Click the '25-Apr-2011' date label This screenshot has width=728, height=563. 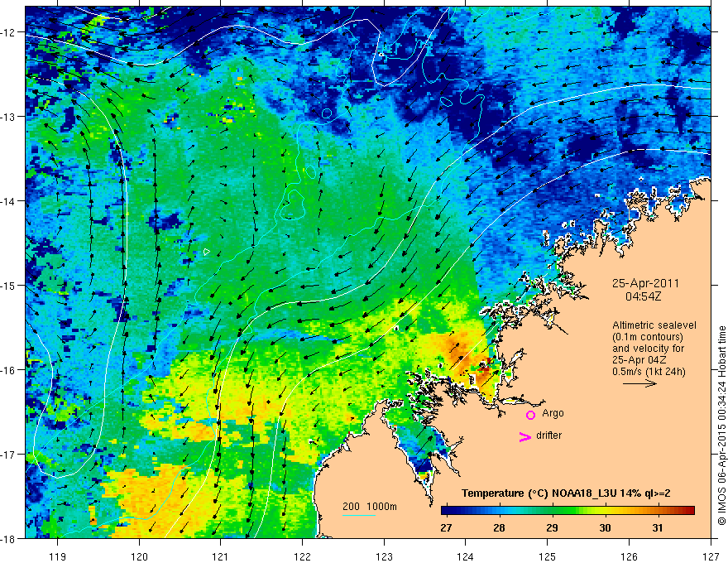645,283
